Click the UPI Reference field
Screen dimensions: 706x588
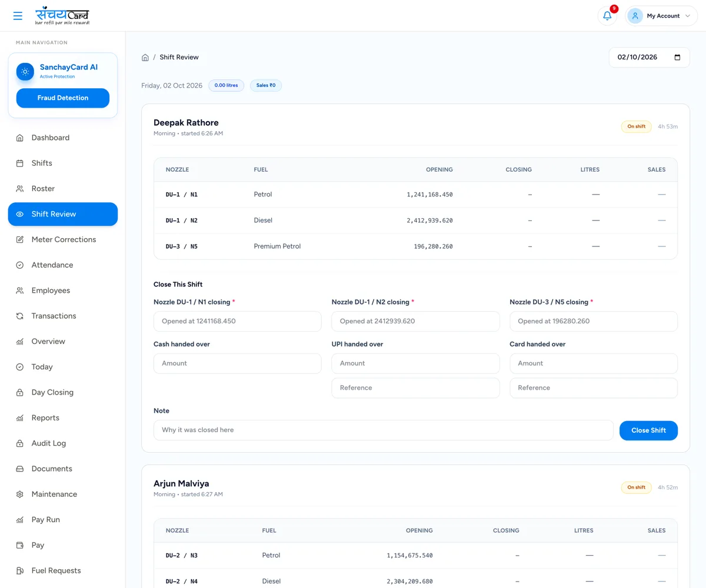click(x=415, y=388)
